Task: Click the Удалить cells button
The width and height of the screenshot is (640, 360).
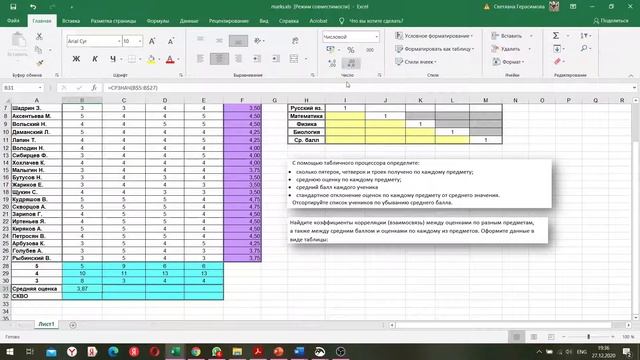Action: point(506,49)
